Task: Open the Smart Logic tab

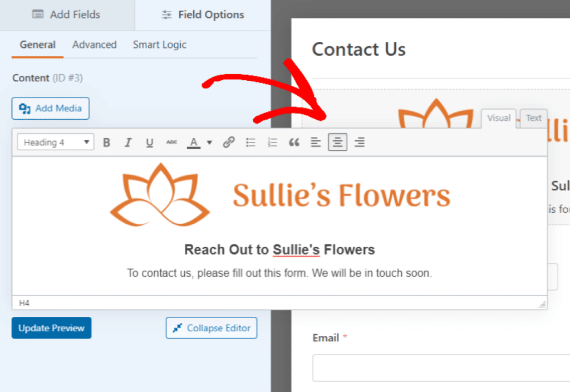Action: click(x=159, y=45)
